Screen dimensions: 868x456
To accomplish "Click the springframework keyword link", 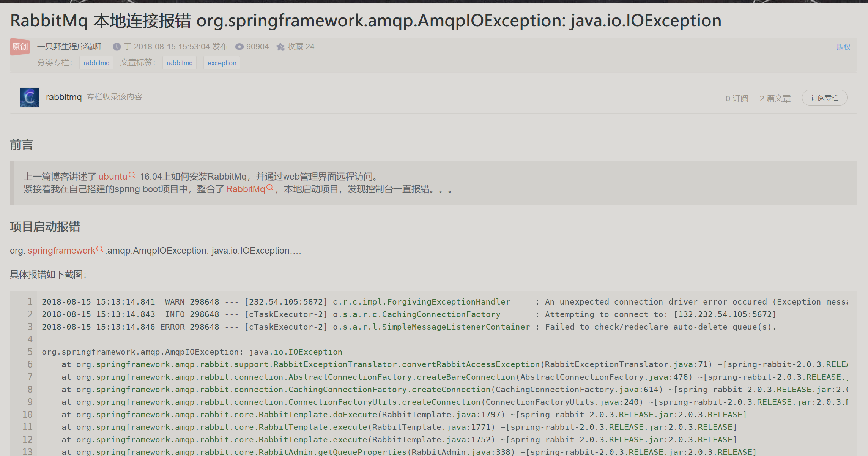I will click(x=61, y=251).
